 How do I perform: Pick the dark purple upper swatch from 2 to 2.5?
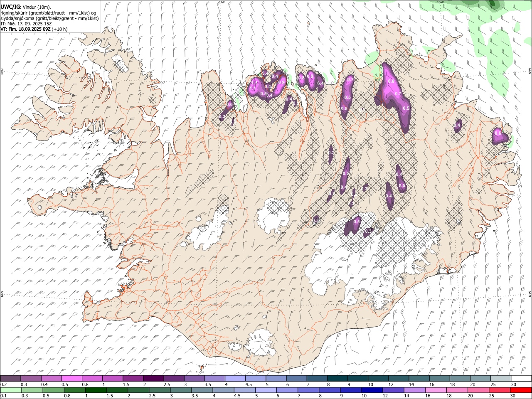(x=153, y=379)
